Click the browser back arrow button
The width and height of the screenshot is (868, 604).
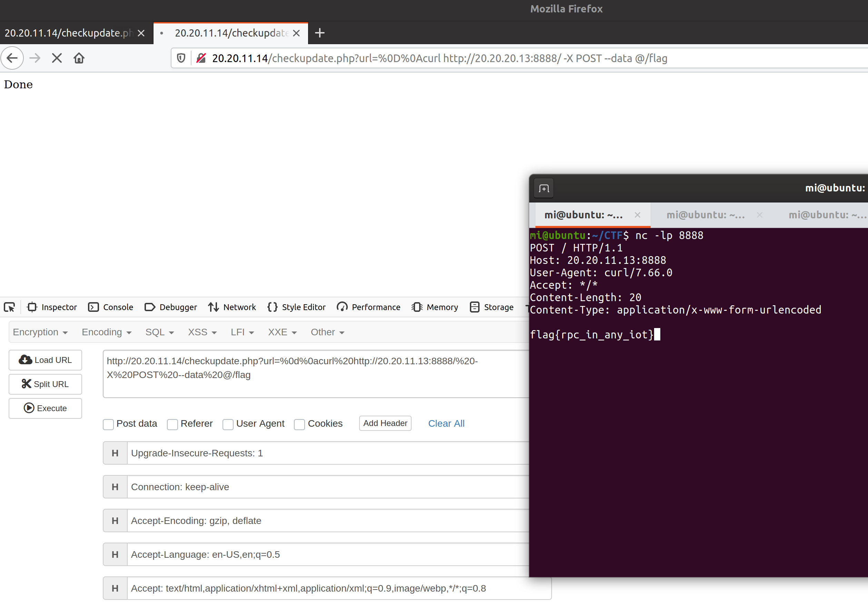pos(12,58)
